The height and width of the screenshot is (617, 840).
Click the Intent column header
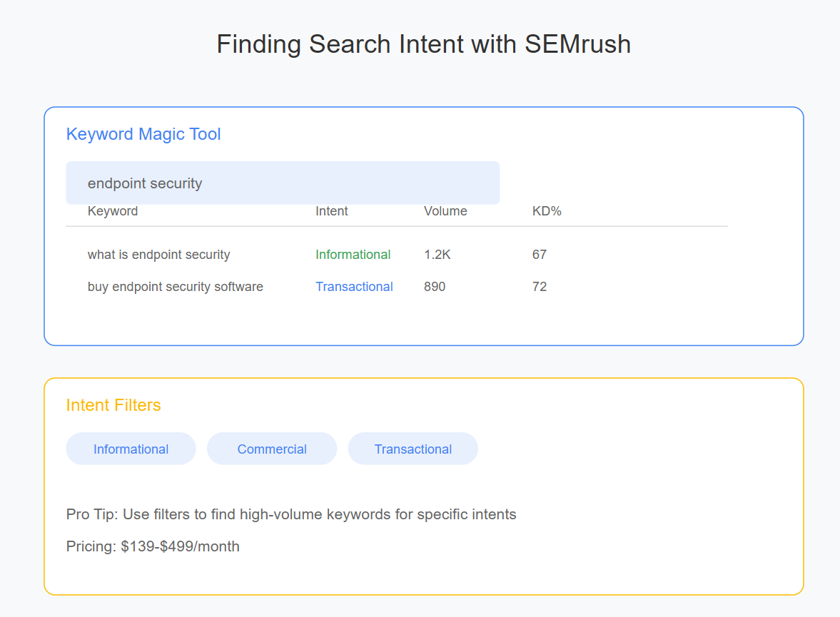[x=332, y=211]
